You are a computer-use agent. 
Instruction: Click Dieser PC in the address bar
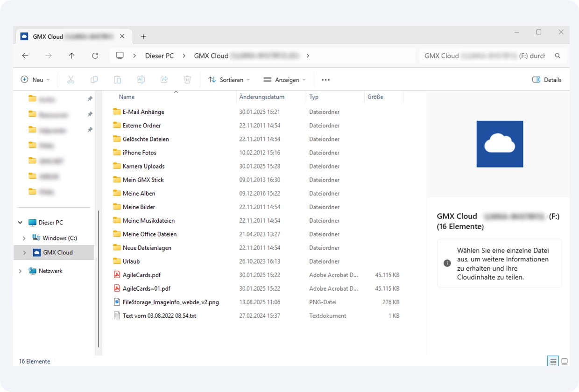[x=159, y=56]
